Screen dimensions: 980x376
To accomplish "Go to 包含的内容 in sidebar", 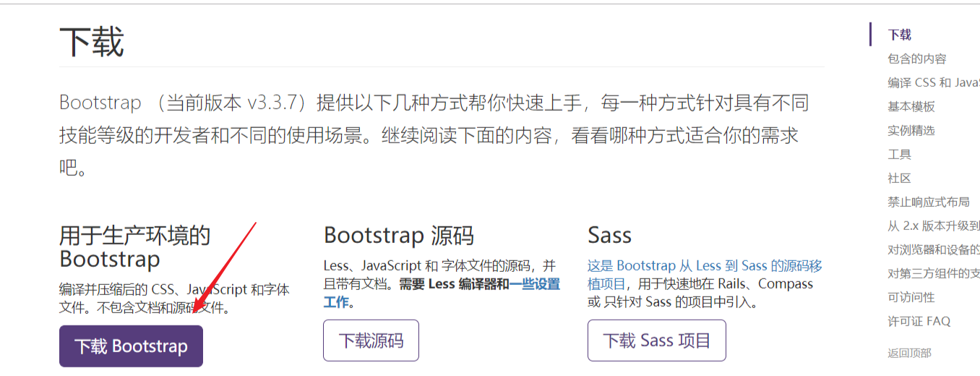I will (917, 59).
